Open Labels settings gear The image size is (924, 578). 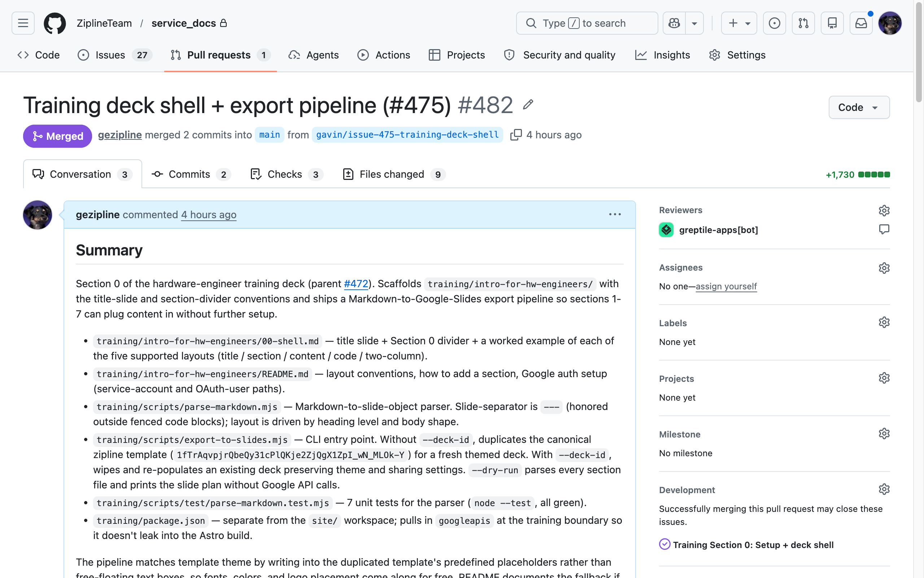pos(884,322)
